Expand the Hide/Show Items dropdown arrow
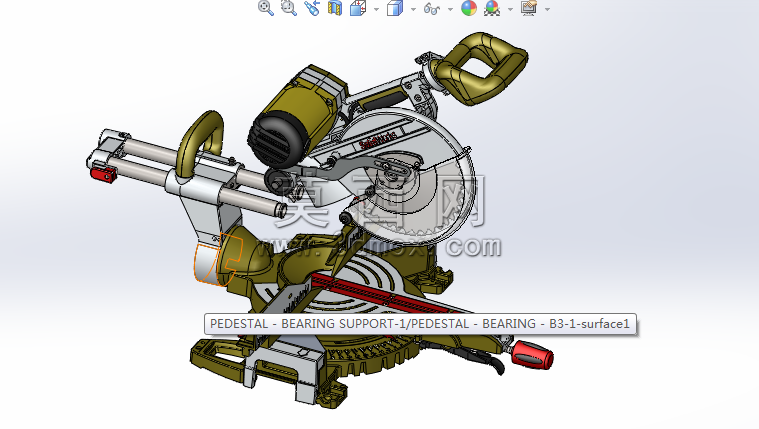759x429 pixels. click(x=450, y=9)
